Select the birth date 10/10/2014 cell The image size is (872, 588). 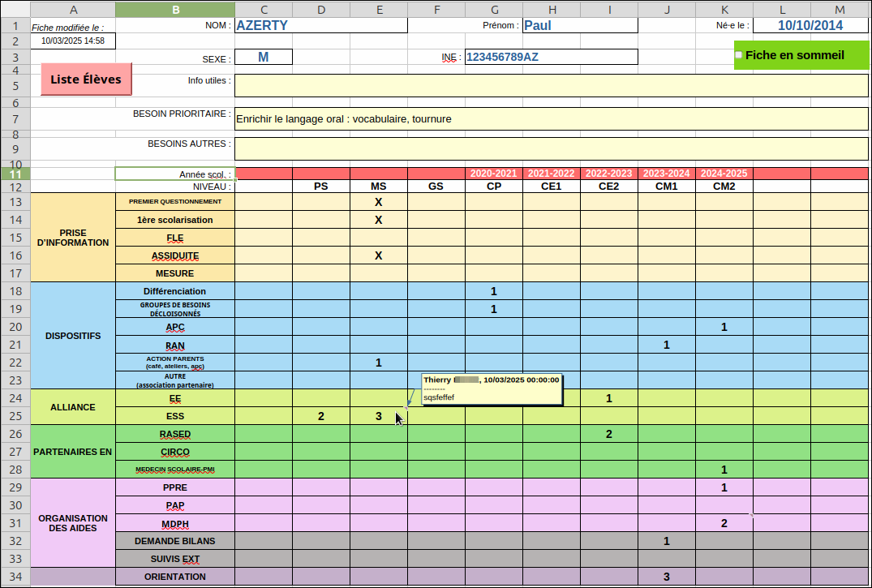point(810,26)
